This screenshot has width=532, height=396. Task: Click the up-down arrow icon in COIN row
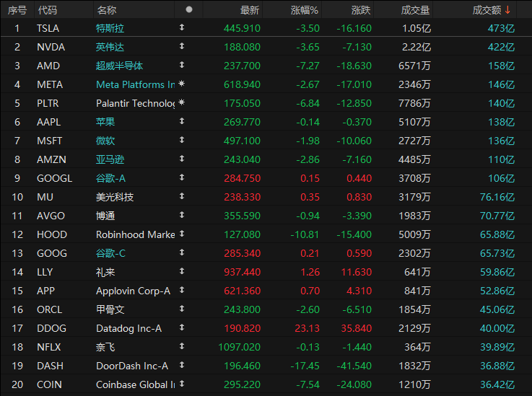[182, 384]
